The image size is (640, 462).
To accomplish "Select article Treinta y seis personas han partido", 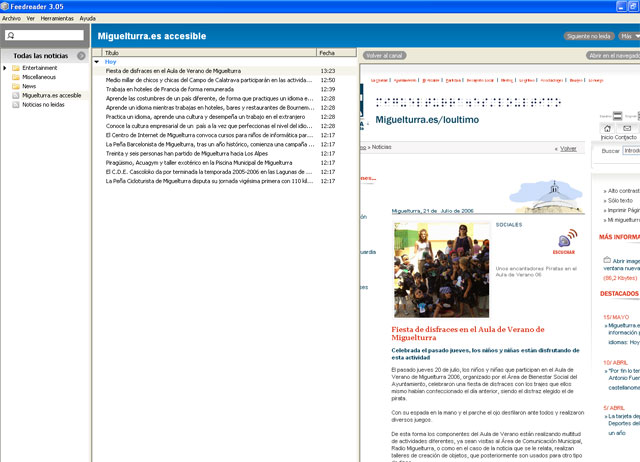I will (x=224, y=153).
